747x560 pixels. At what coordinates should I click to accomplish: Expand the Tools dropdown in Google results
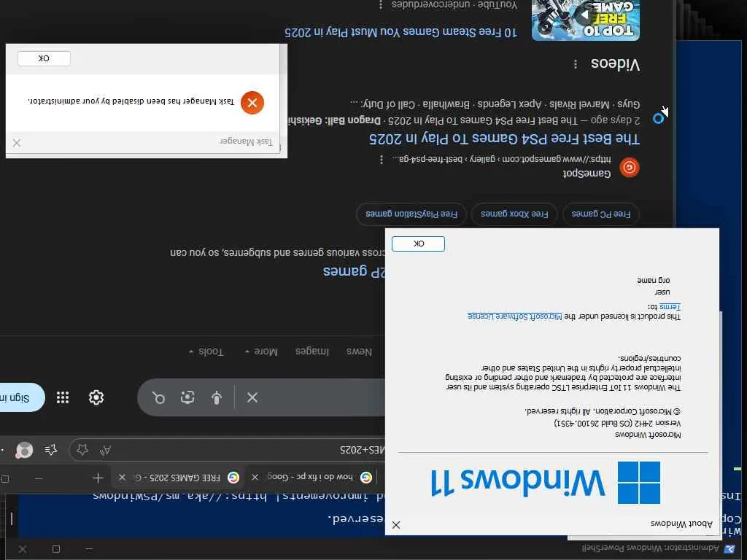[206, 351]
